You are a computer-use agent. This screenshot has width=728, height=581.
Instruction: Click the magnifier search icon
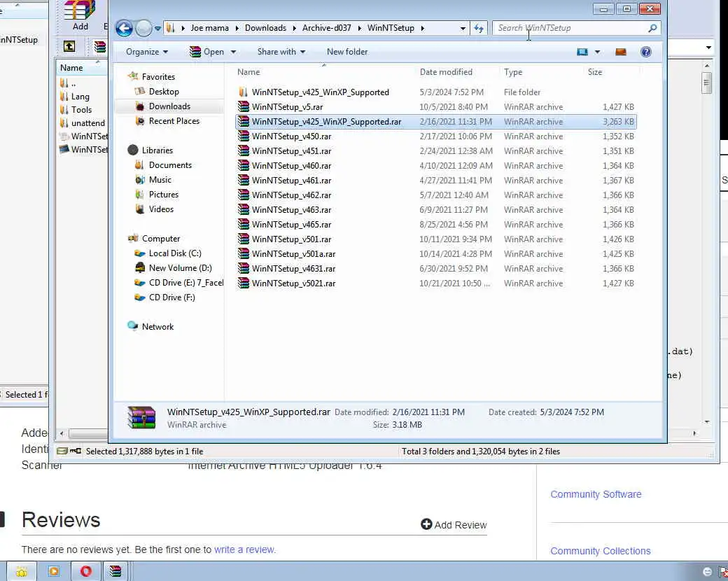[x=652, y=28]
